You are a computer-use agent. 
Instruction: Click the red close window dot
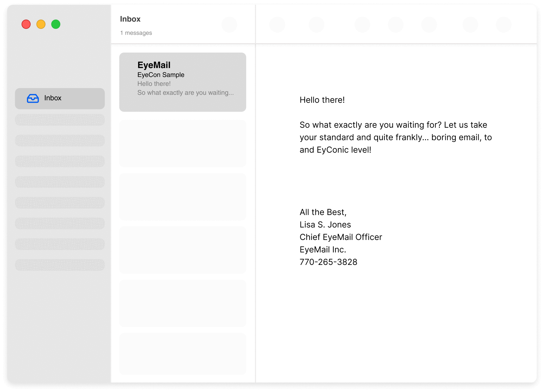point(26,24)
